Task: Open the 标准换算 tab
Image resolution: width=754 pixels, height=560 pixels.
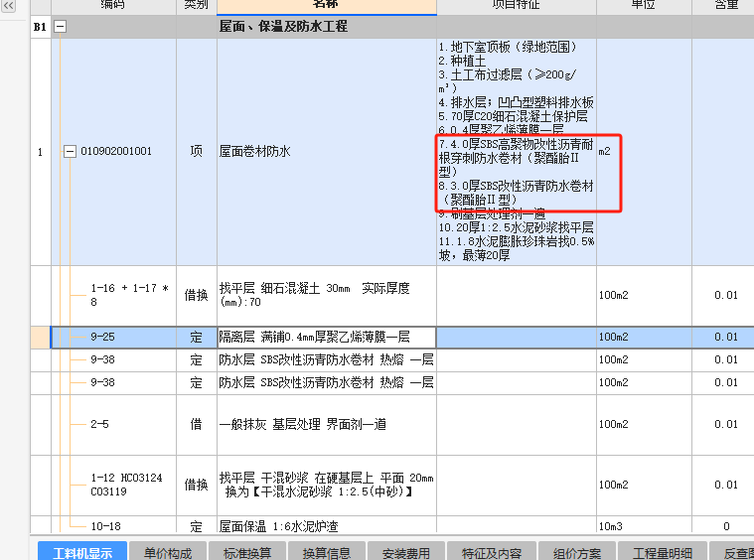Action: click(x=247, y=552)
